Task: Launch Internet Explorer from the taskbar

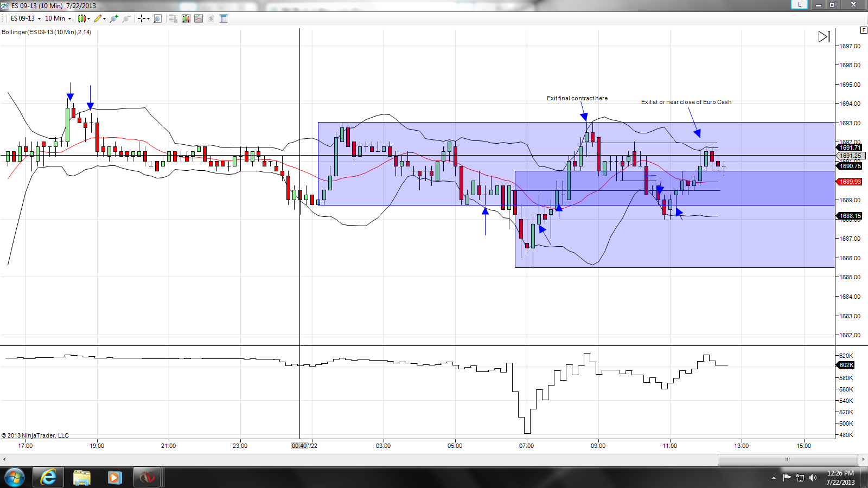Action: click(x=48, y=478)
